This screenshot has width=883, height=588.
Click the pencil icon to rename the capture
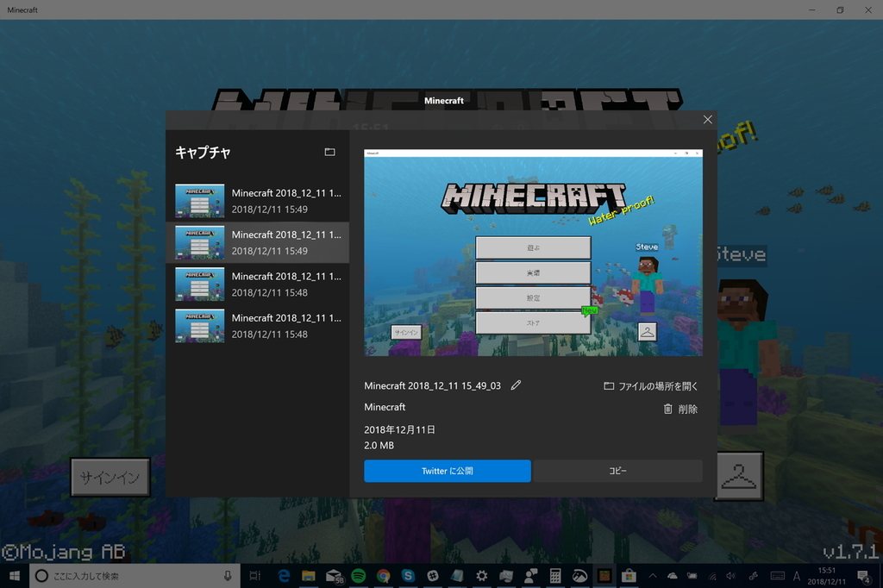point(516,385)
